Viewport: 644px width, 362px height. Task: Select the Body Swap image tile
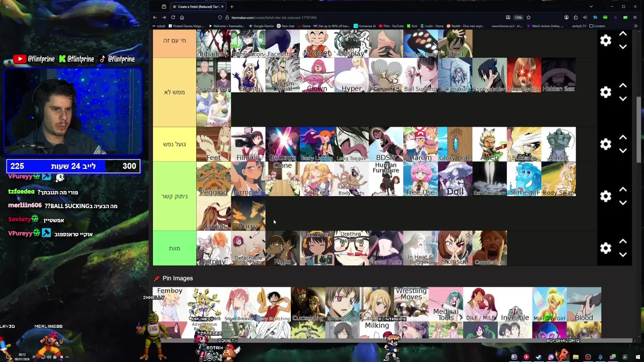click(x=558, y=179)
